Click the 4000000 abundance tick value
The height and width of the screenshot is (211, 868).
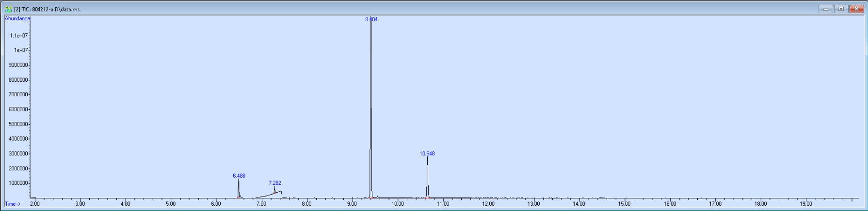[18, 139]
